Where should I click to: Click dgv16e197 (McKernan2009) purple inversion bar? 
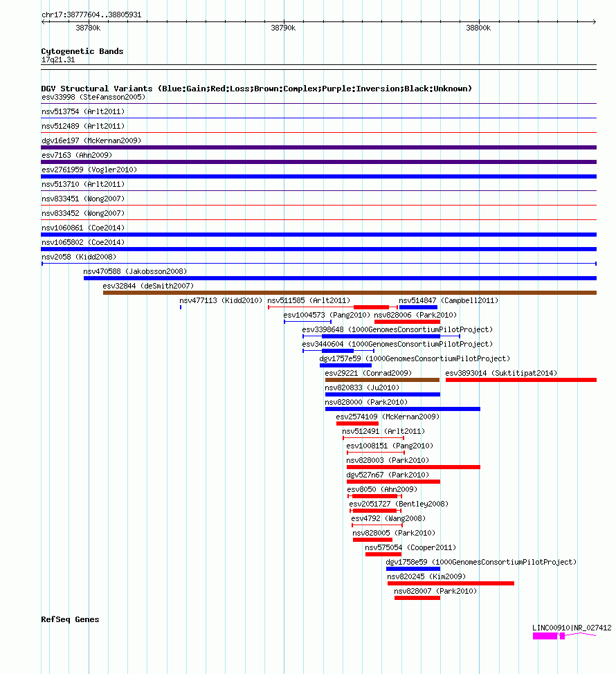(318, 147)
